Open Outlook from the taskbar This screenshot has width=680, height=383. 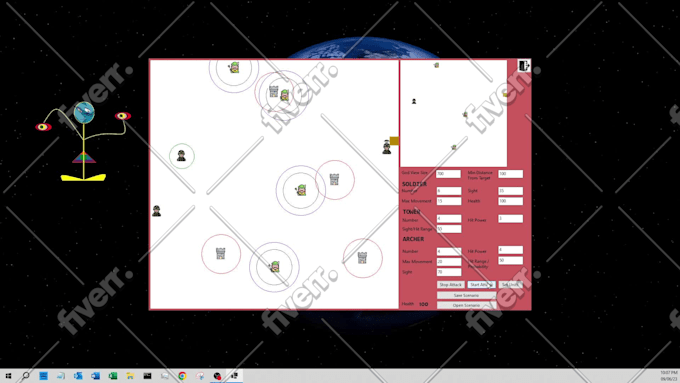click(x=78, y=376)
